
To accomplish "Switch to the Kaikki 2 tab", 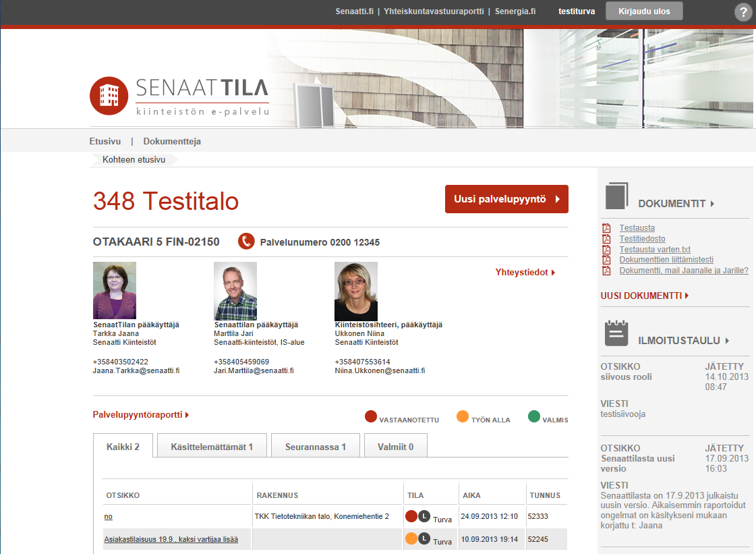I will 123,447.
